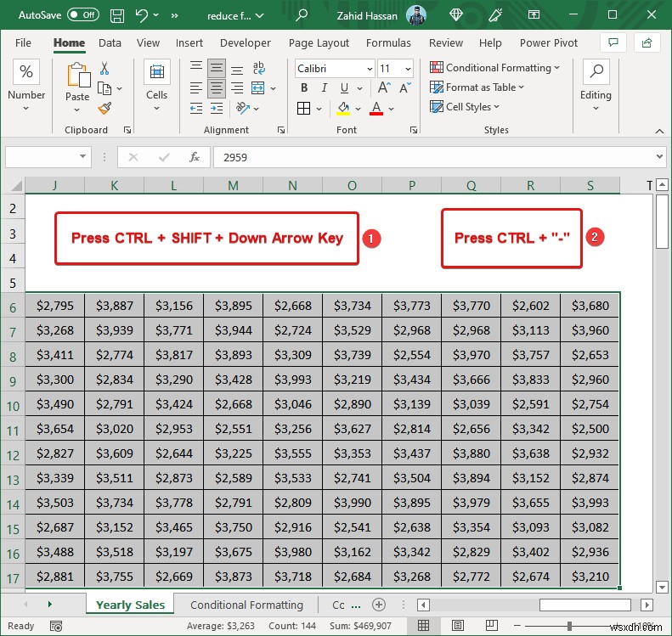Switch to the Conditional Formatting sheet tab
The height and width of the screenshot is (636, 672).
tap(246, 605)
